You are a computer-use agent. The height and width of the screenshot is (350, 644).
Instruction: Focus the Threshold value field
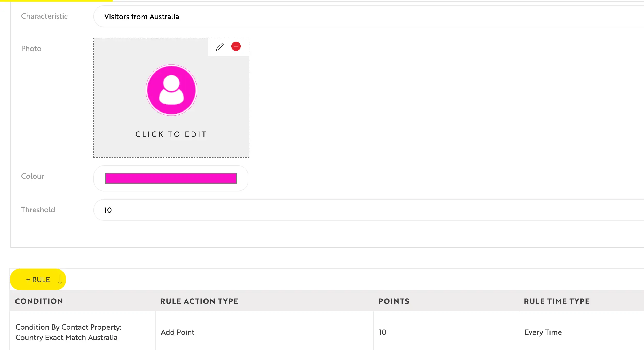[362, 210]
